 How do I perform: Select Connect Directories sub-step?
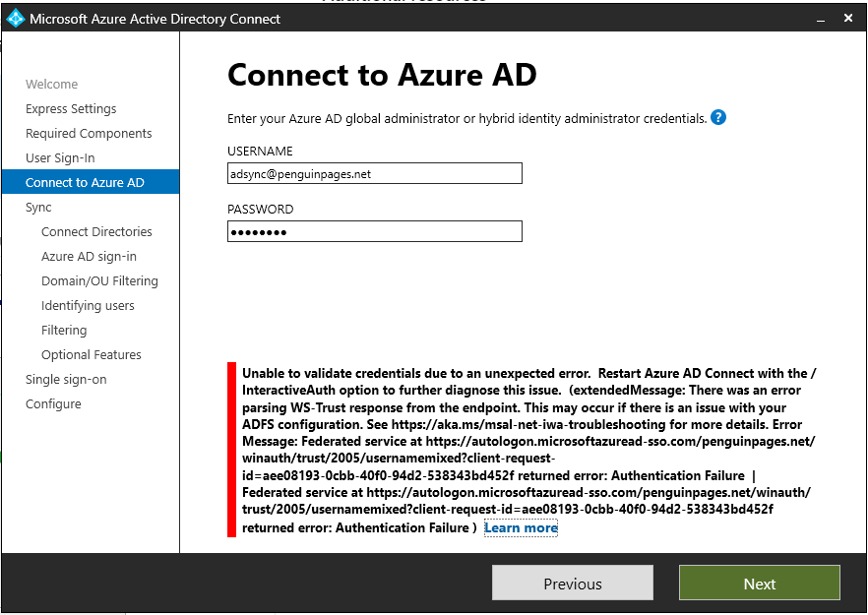pyautogui.click(x=96, y=231)
